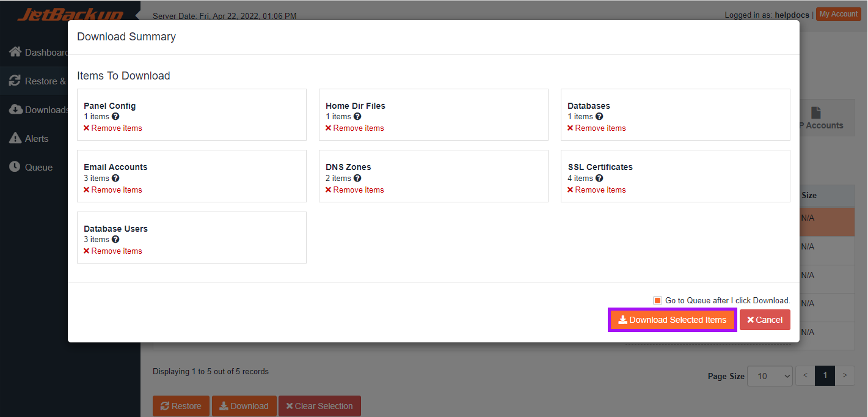Click the My Account button
Screen dimensions: 868x417
tap(839, 14)
